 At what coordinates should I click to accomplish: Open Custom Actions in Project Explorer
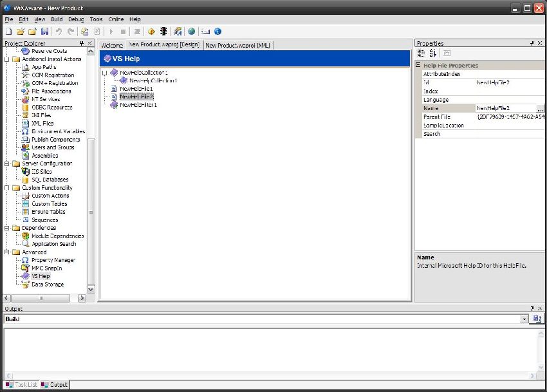pyautogui.click(x=50, y=196)
